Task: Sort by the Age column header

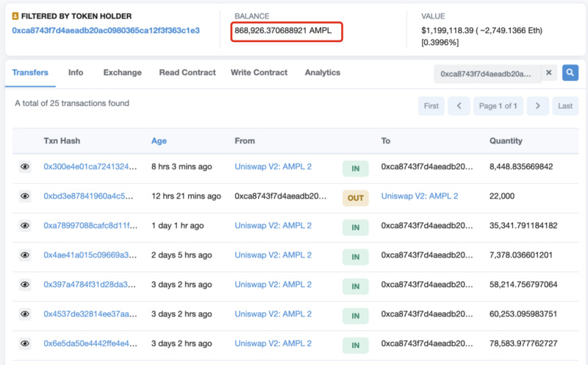Action: point(159,141)
